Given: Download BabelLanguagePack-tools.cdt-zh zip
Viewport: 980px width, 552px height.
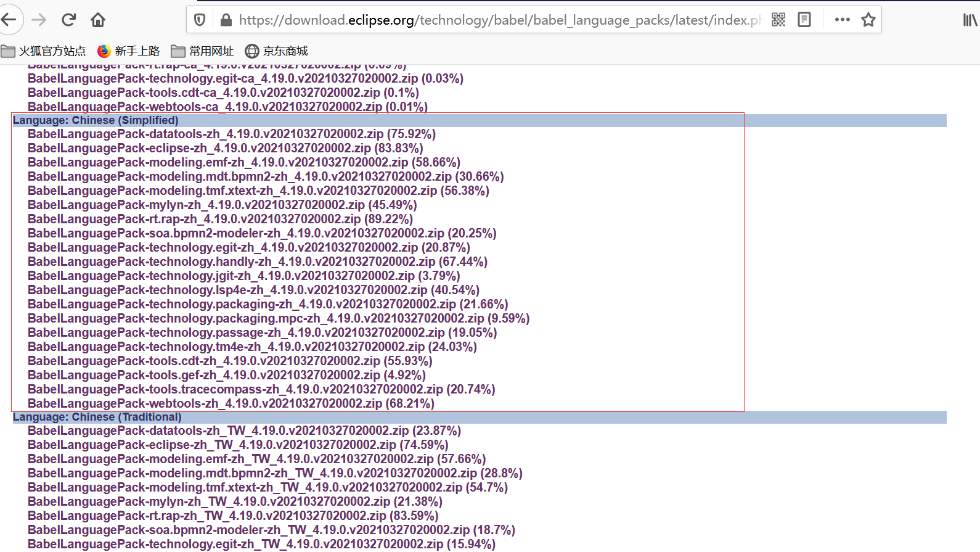Looking at the screenshot, I should click(230, 361).
